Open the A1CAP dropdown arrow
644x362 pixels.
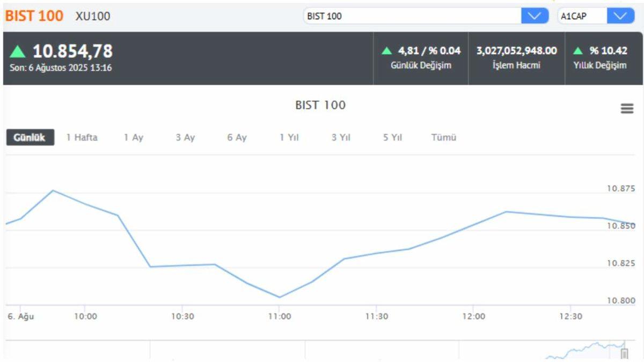point(620,16)
